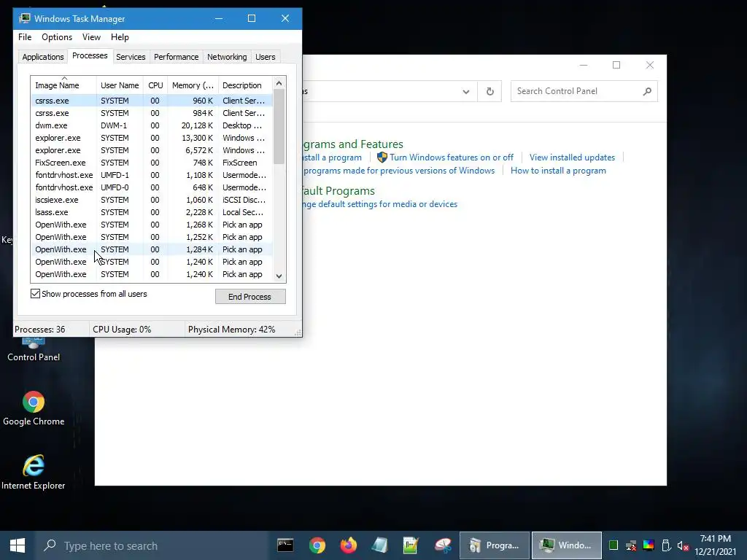Open the View menu
Screen dimensions: 747x560
(x=91, y=37)
